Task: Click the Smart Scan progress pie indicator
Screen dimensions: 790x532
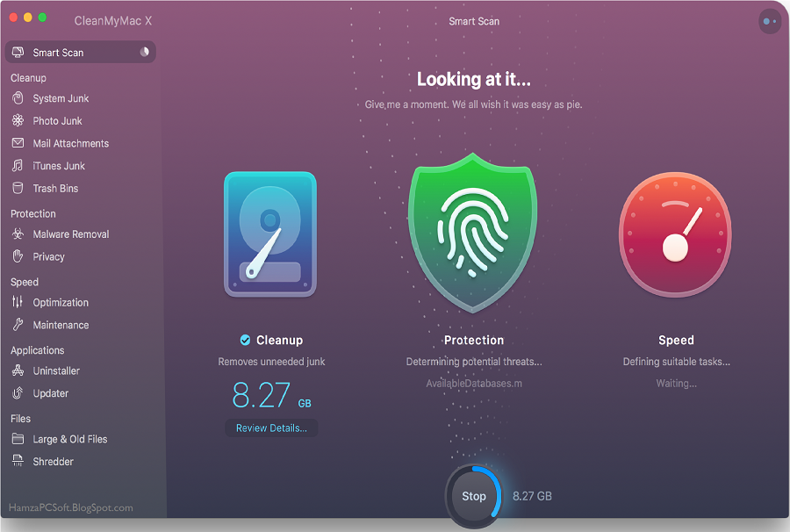Action: click(x=145, y=52)
